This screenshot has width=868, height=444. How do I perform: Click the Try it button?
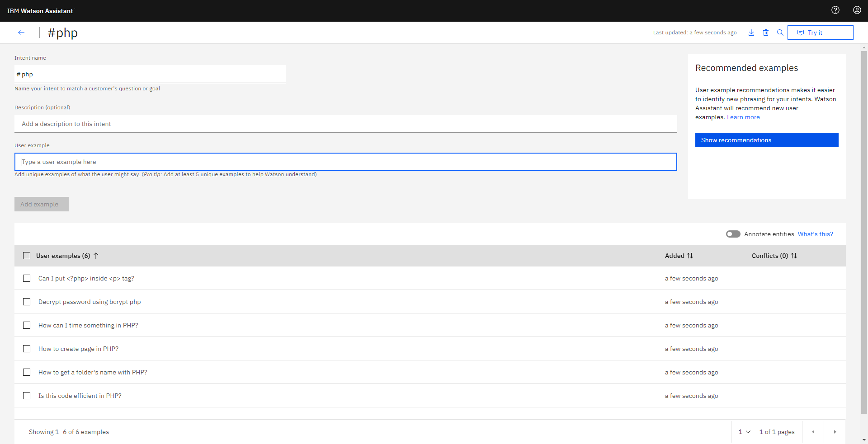821,33
